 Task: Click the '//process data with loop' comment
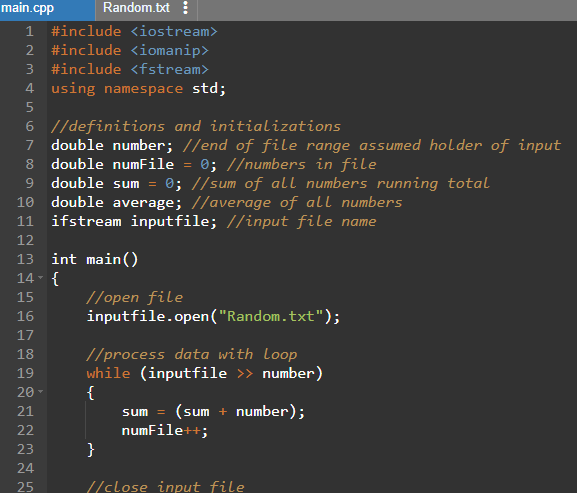pyautogui.click(x=192, y=355)
